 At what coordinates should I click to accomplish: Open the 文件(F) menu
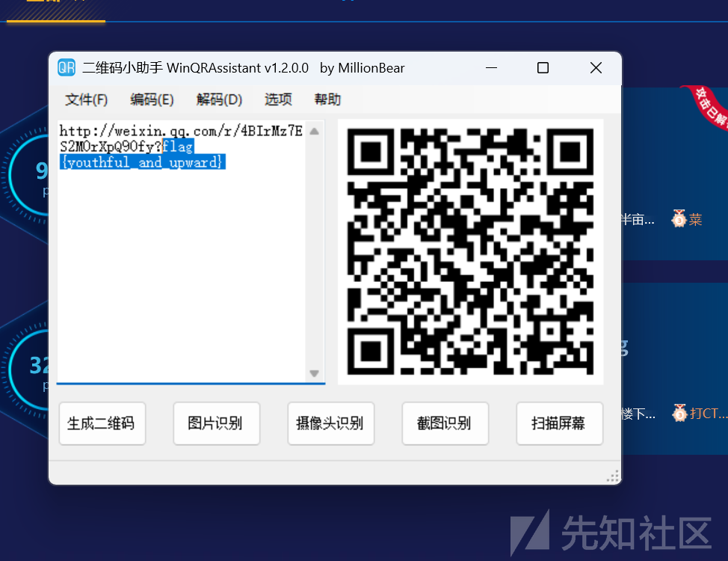pyautogui.click(x=87, y=99)
